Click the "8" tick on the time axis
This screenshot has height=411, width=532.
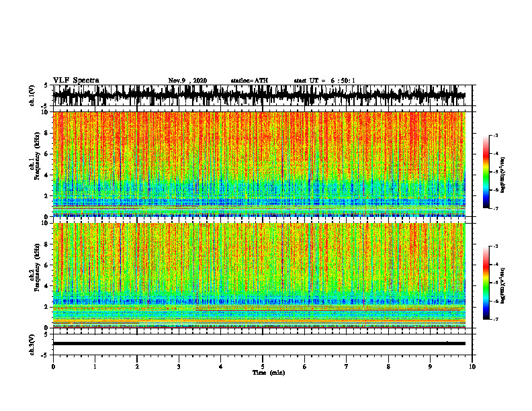(388, 367)
